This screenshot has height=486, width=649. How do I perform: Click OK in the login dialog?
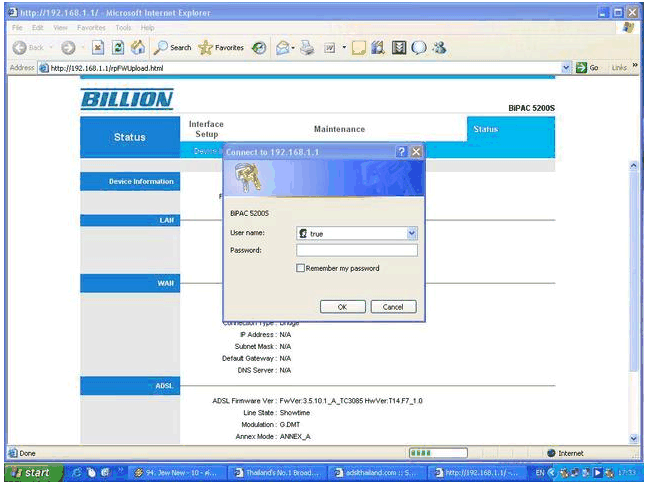tap(343, 307)
